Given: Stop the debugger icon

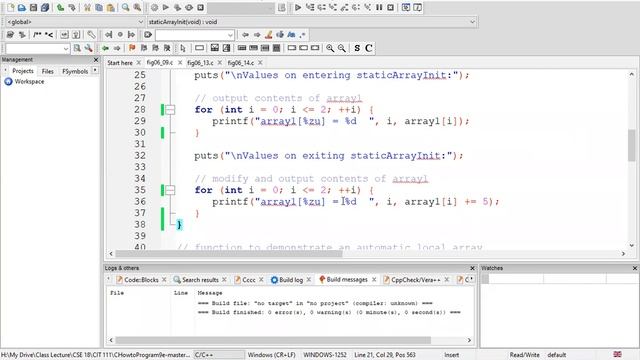Looking at the screenshot, I should 391,7.
